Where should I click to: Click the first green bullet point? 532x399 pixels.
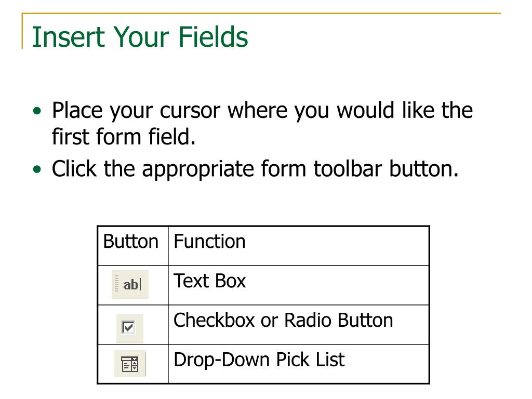(37, 111)
